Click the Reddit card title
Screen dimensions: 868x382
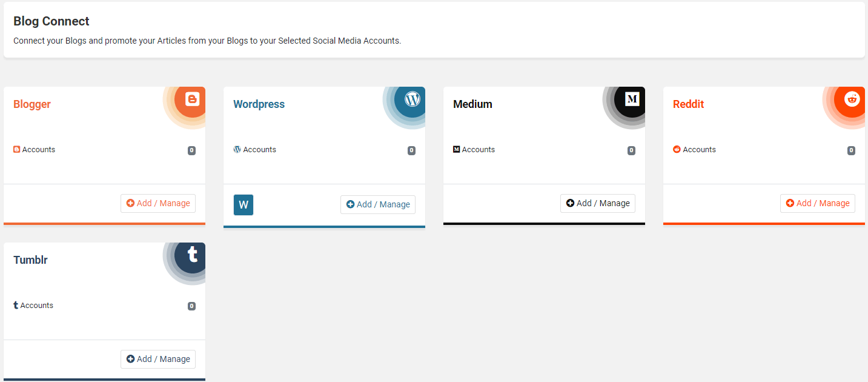(688, 104)
